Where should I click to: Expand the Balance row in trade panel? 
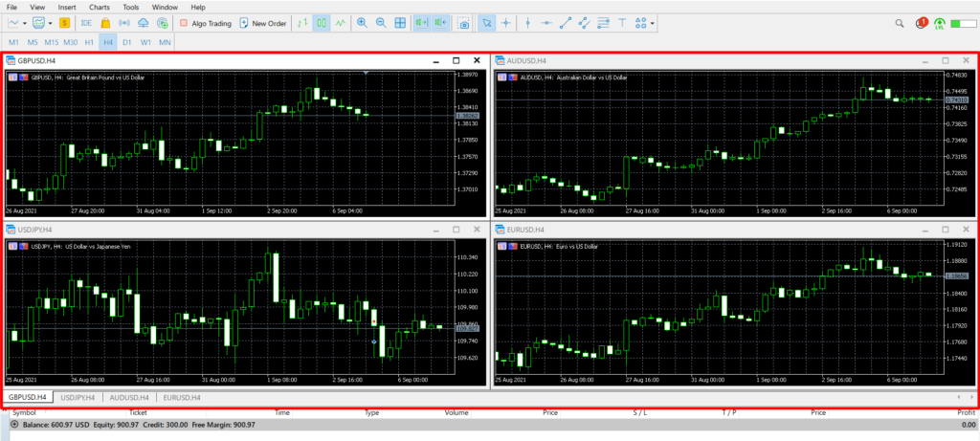pos(14,424)
